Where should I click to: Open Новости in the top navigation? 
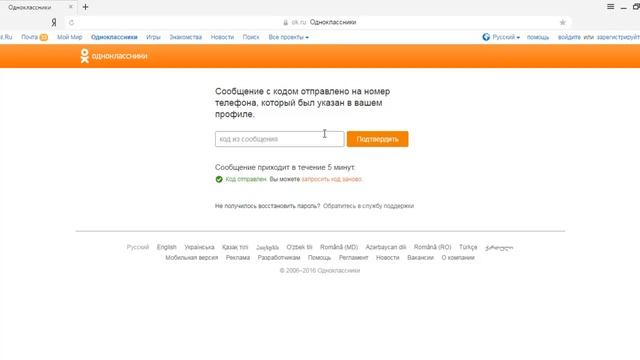[x=222, y=37]
